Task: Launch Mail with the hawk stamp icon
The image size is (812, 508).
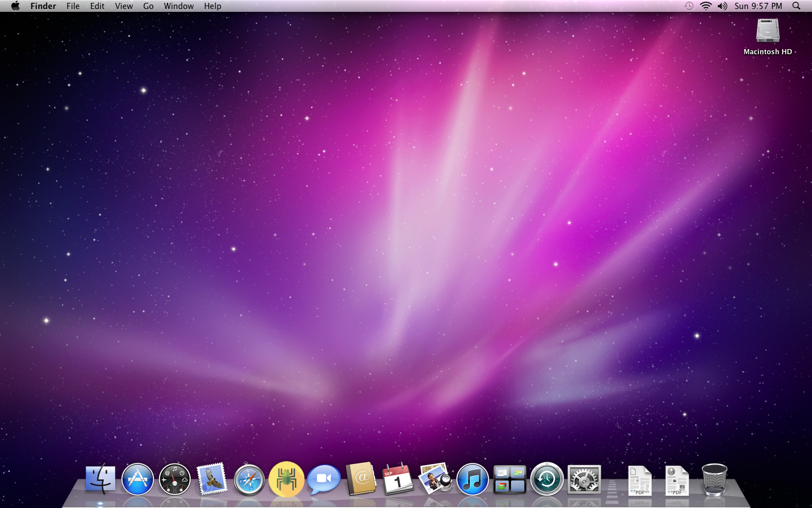Action: point(212,479)
